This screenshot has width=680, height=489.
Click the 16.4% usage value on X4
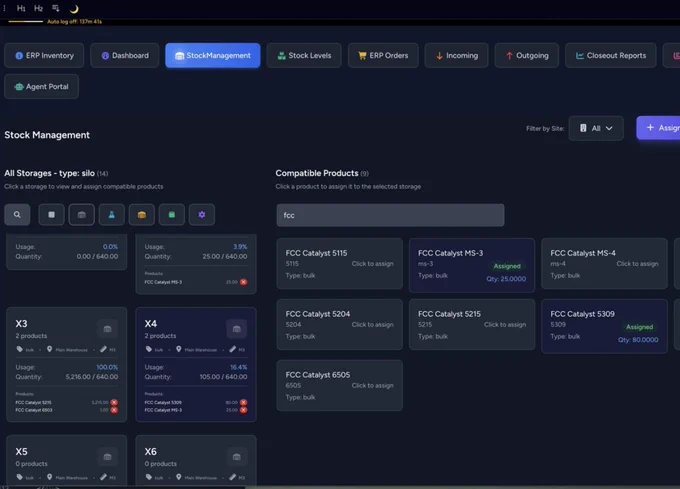239,367
